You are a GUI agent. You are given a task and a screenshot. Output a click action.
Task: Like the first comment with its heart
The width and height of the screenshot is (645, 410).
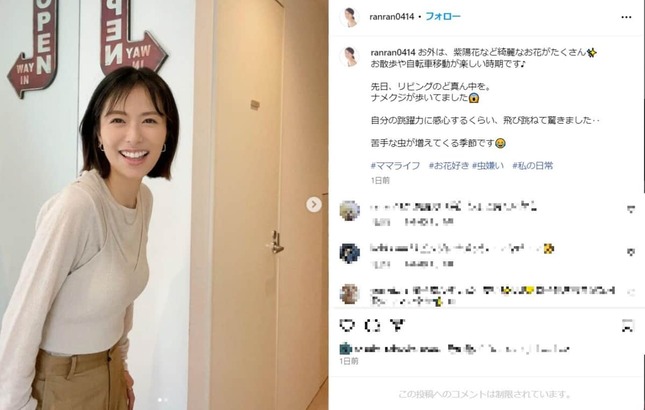tap(631, 210)
